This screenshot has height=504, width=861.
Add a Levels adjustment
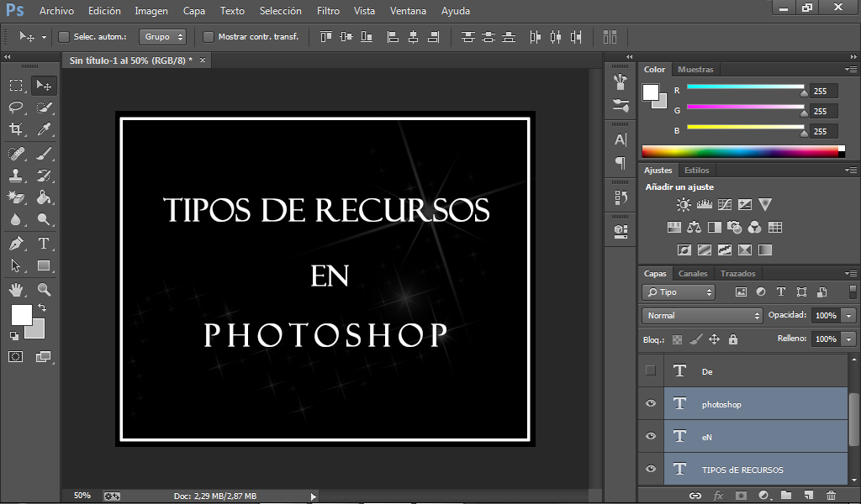point(704,205)
